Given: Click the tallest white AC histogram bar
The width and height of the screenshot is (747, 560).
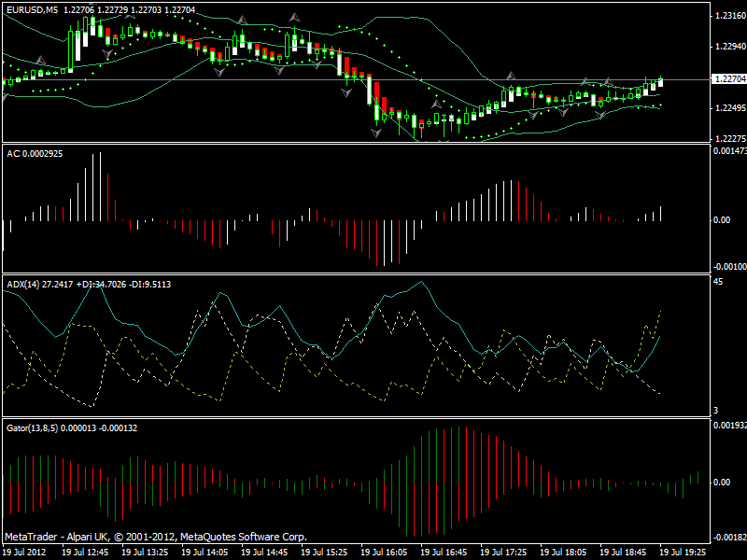Looking at the screenshot, I should point(100,187).
